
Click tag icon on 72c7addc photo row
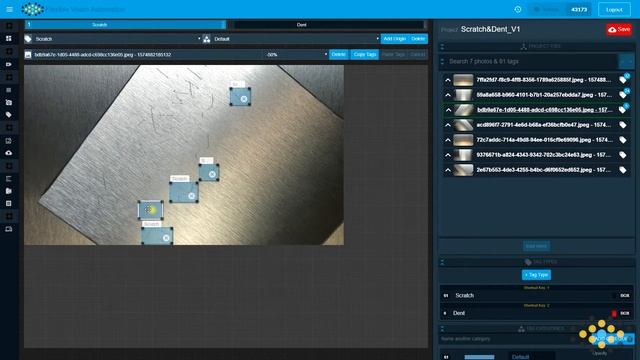tap(623, 140)
